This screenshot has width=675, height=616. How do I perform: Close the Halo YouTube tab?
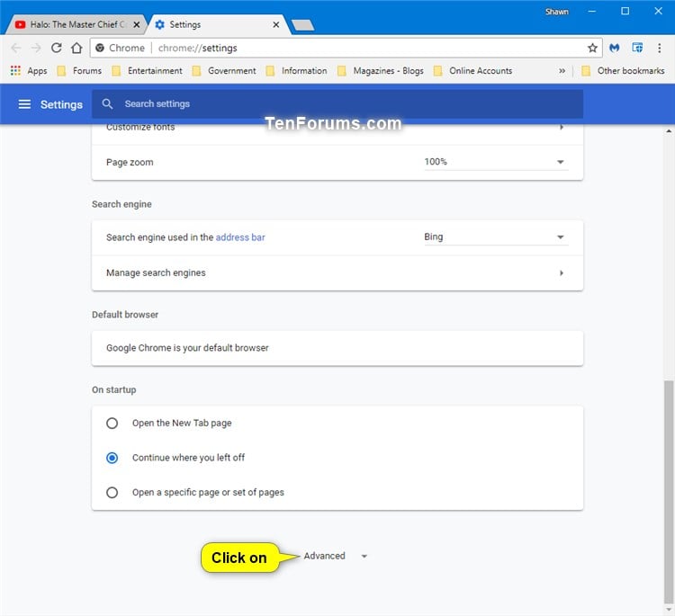[137, 25]
